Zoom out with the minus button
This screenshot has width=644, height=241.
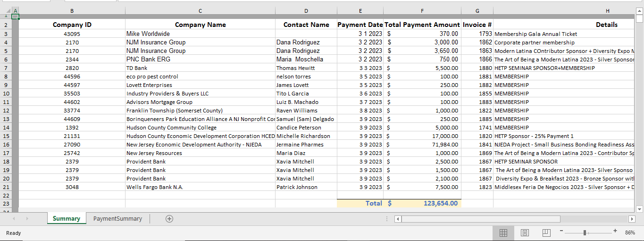click(x=561, y=232)
